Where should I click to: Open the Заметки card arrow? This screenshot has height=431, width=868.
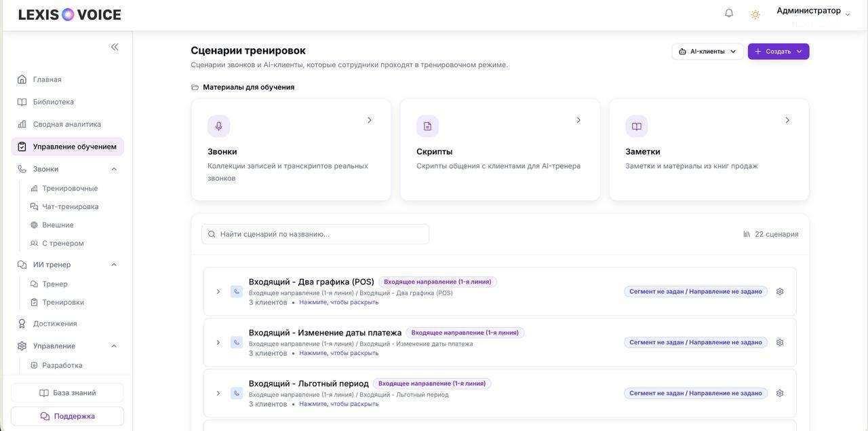click(787, 120)
